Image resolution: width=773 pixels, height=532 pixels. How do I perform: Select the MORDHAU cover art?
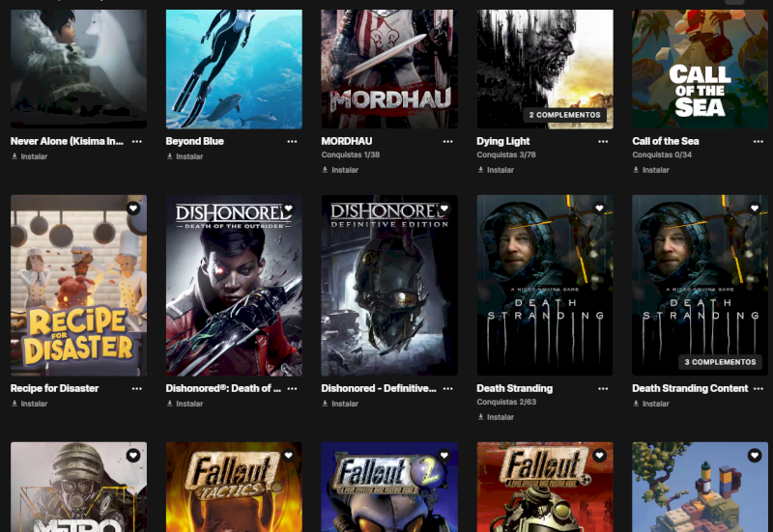click(x=389, y=69)
